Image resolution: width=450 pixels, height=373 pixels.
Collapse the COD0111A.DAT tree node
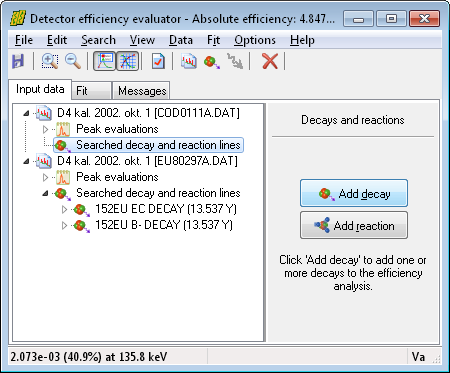(26, 113)
